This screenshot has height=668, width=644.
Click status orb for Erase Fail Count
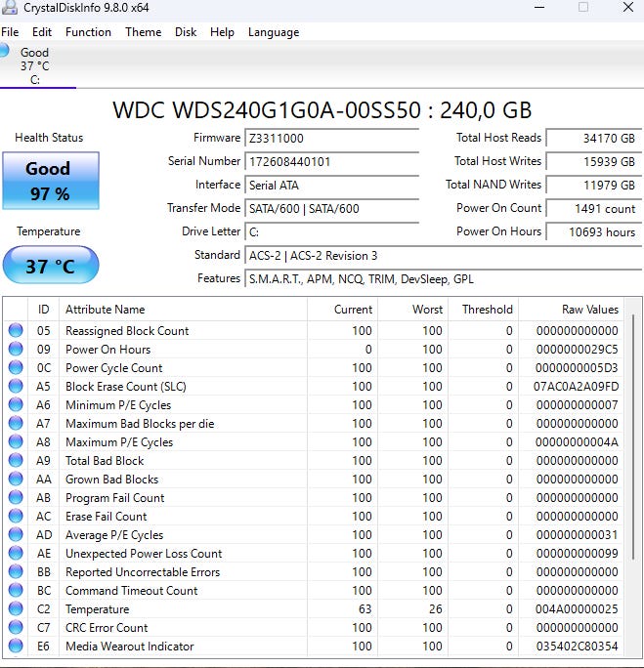click(x=16, y=516)
